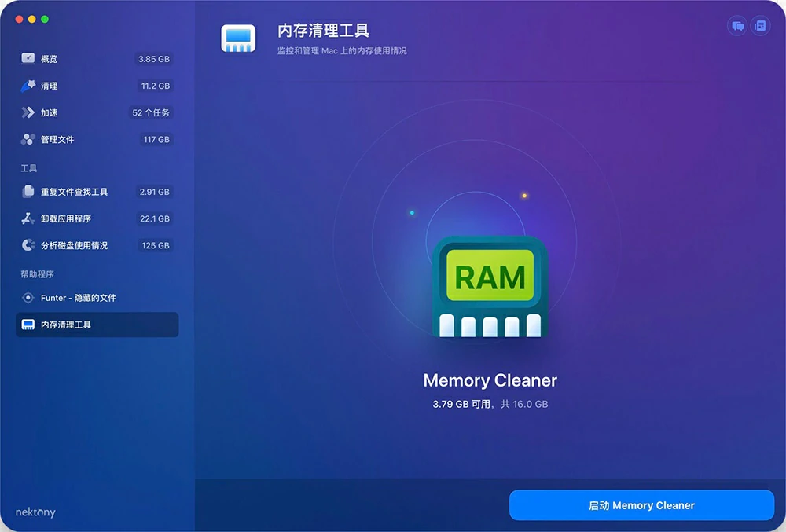Viewport: 786px width, 532px height.
Task: Click the 117 GB value
Action: pyautogui.click(x=156, y=139)
